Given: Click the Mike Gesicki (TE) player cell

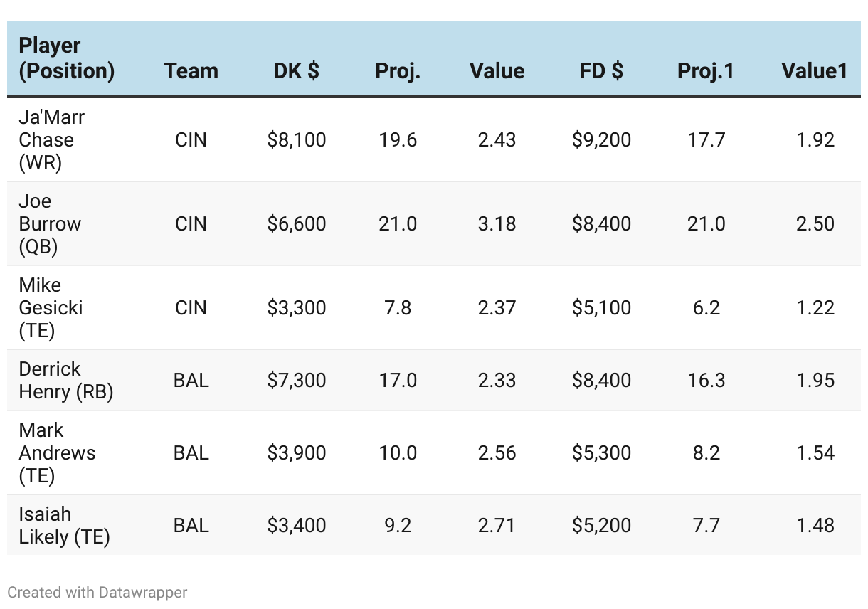Looking at the screenshot, I should (x=51, y=307).
